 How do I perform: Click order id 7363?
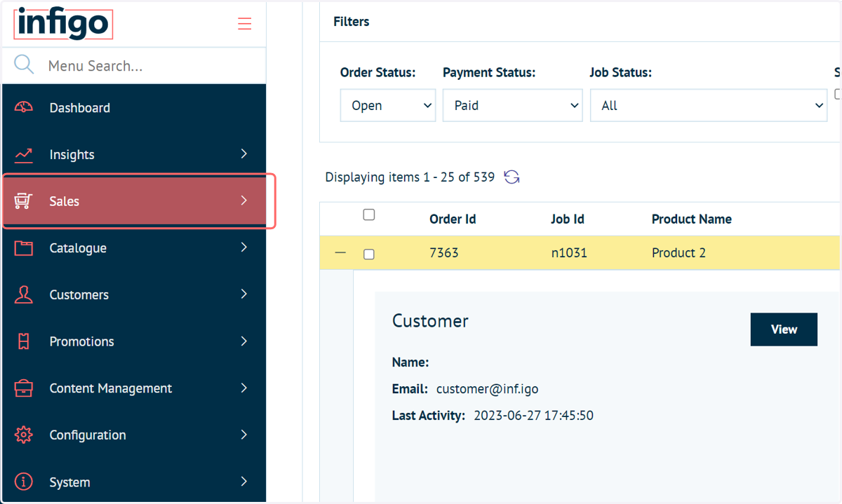444,253
